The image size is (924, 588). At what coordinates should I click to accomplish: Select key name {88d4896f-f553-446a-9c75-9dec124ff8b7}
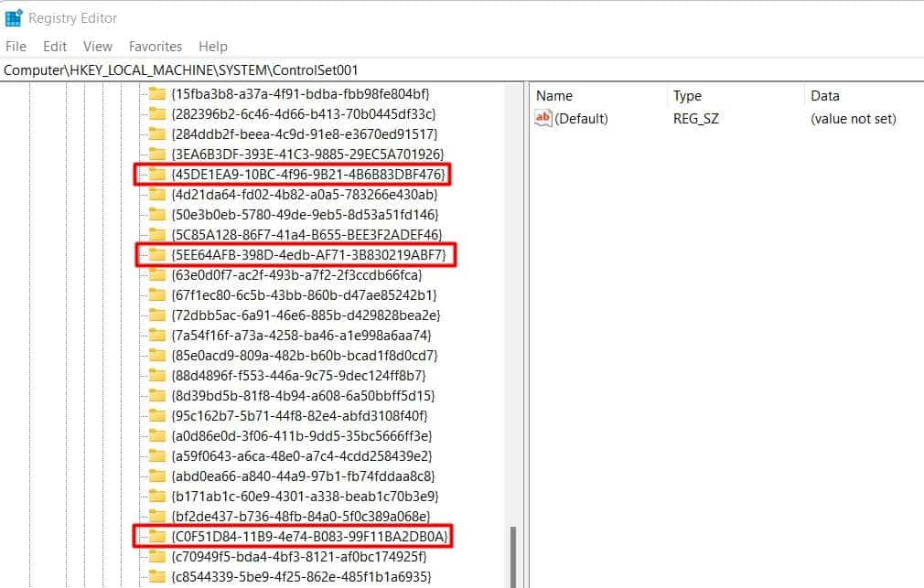pyautogui.click(x=298, y=375)
